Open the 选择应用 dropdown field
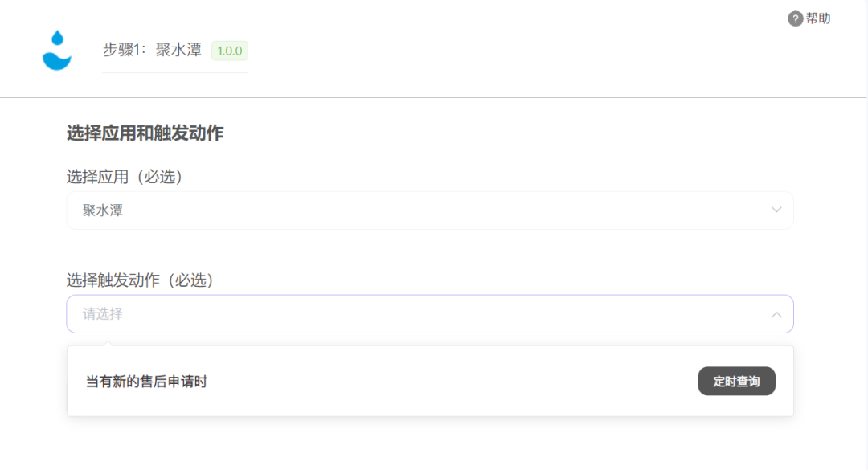 [429, 210]
